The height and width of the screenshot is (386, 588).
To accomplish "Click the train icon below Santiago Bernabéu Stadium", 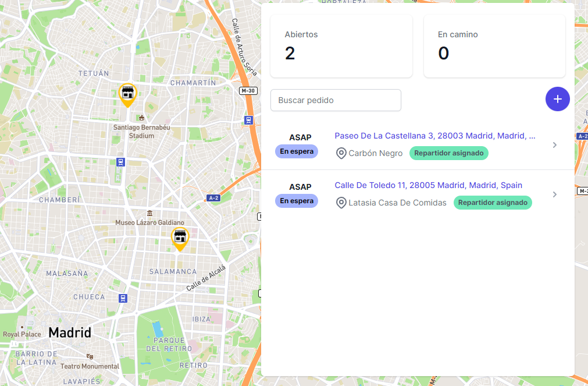I will [120, 162].
